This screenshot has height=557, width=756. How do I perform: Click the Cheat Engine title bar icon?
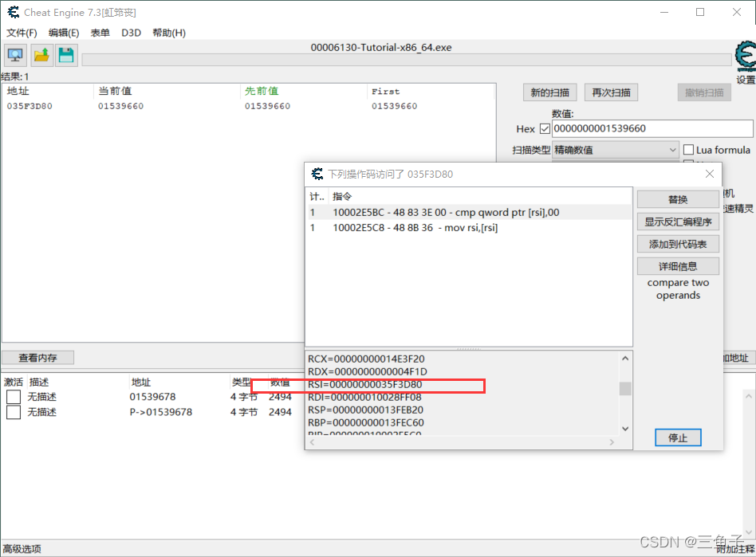[x=13, y=12]
